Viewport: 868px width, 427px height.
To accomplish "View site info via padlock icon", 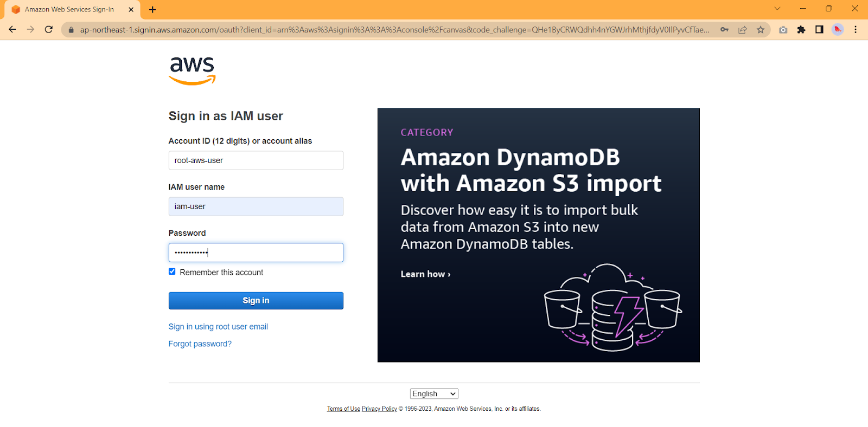I will point(71,30).
